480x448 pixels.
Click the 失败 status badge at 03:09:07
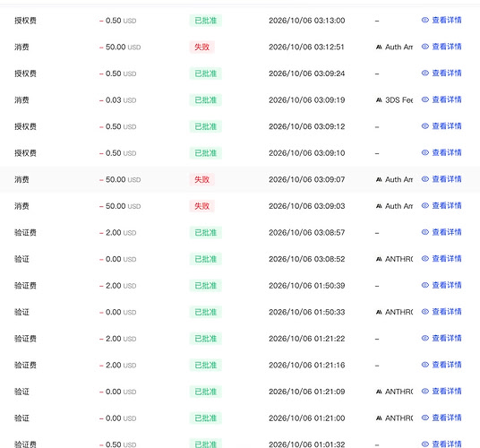click(202, 179)
